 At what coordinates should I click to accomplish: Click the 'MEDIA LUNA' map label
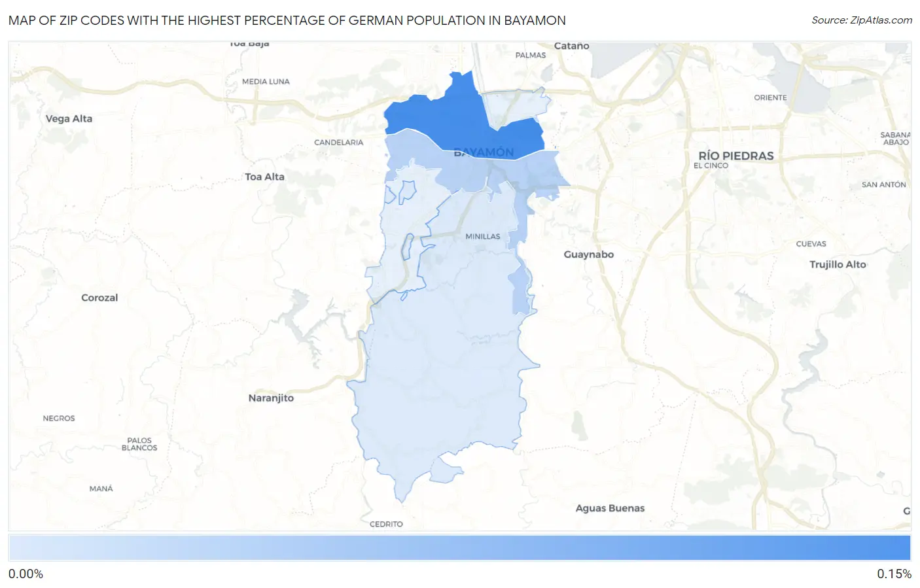[x=266, y=81]
